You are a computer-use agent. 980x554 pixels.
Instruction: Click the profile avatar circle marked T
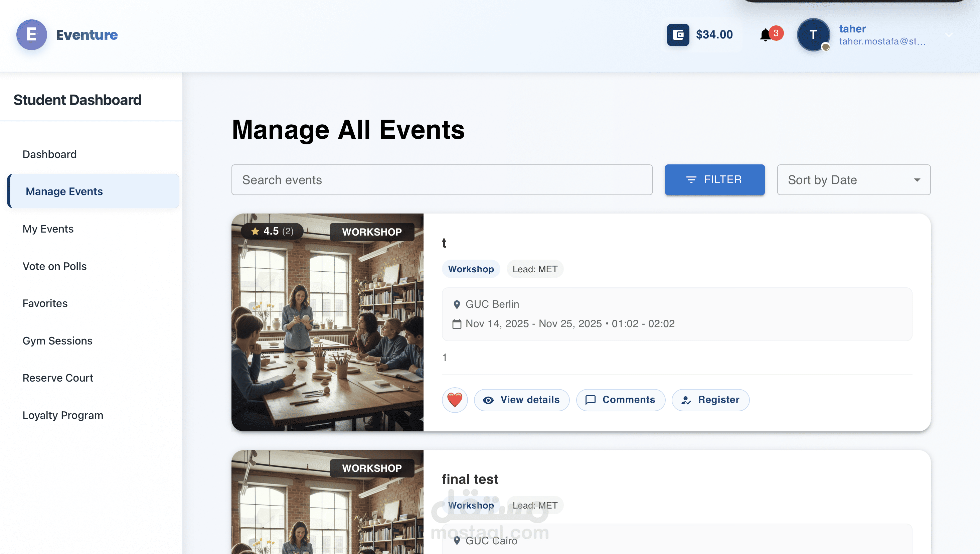[814, 35]
